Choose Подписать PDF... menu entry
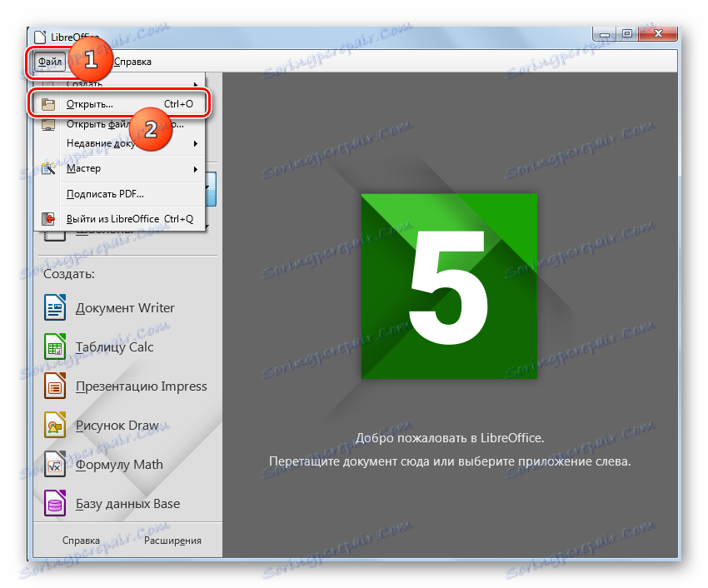Viewport: 708px width, 588px height. [120, 194]
